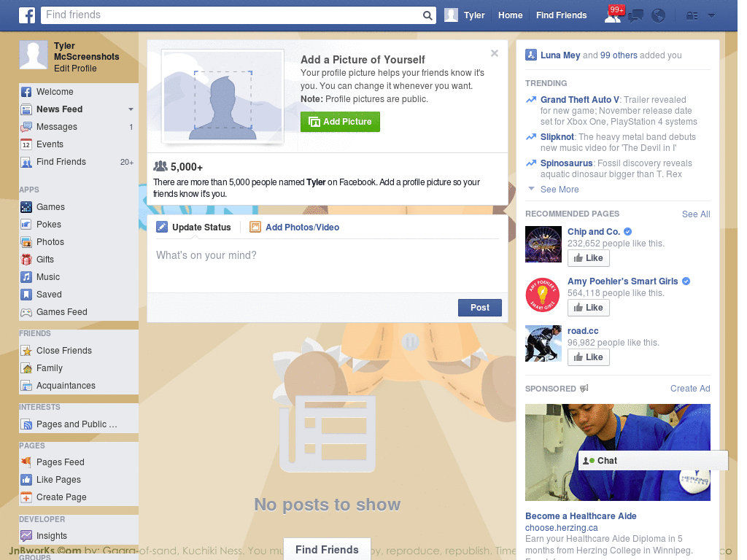Open Spinosaurus trending topic

[x=566, y=163]
